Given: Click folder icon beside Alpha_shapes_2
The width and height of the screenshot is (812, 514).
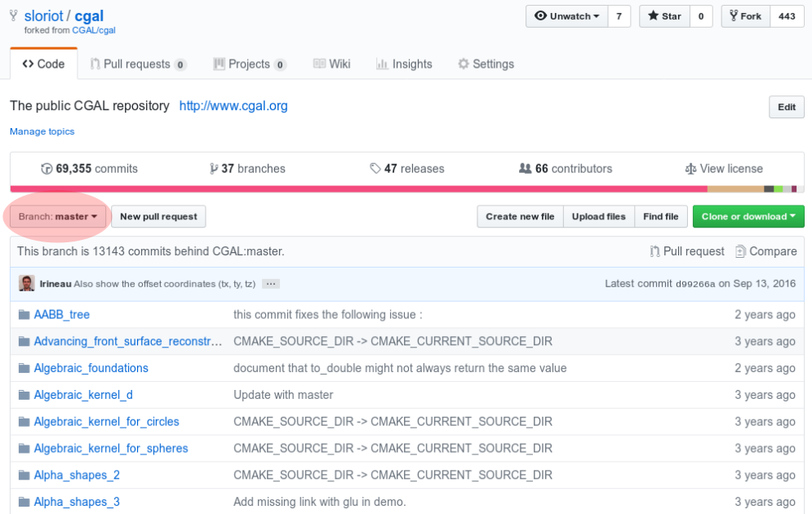Looking at the screenshot, I should point(24,475).
